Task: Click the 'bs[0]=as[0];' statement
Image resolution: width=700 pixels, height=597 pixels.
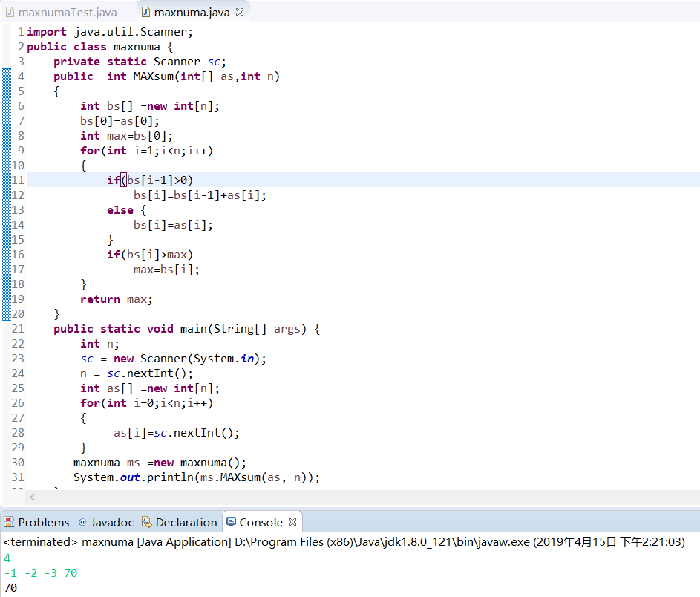Action: 120,121
